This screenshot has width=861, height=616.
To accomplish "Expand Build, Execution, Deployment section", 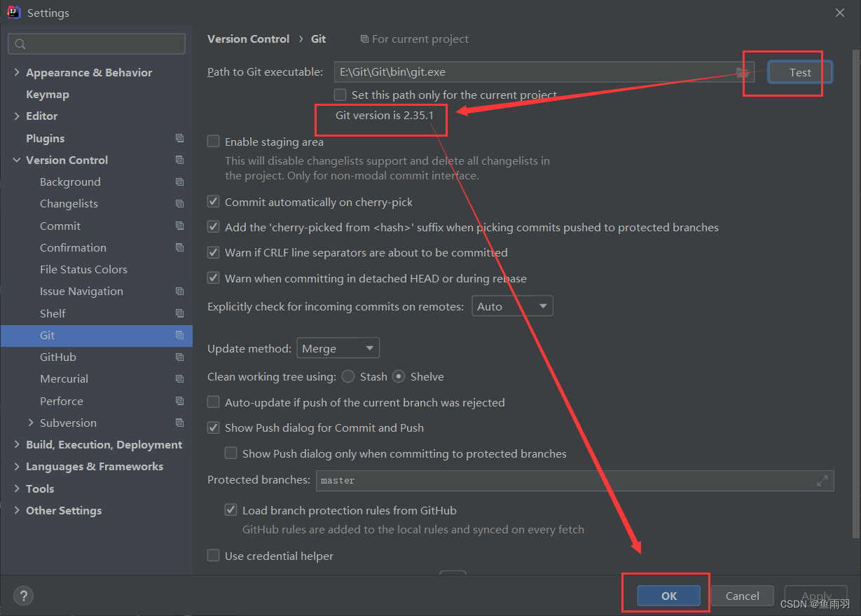I will click(x=17, y=445).
